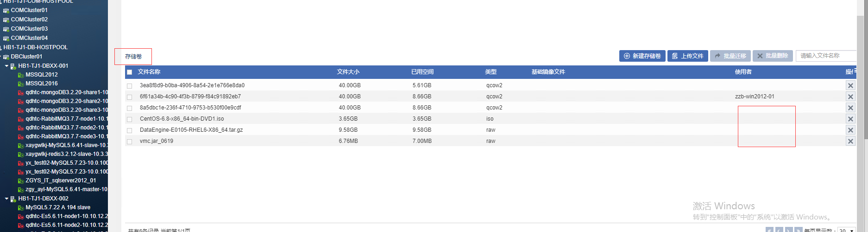The image size is (868, 232).
Task: Click the 新建存储卷 button
Action: (x=642, y=56)
